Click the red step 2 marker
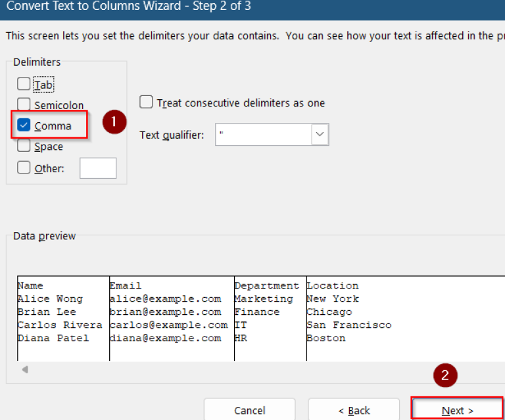This screenshot has width=505, height=420. pos(445,375)
